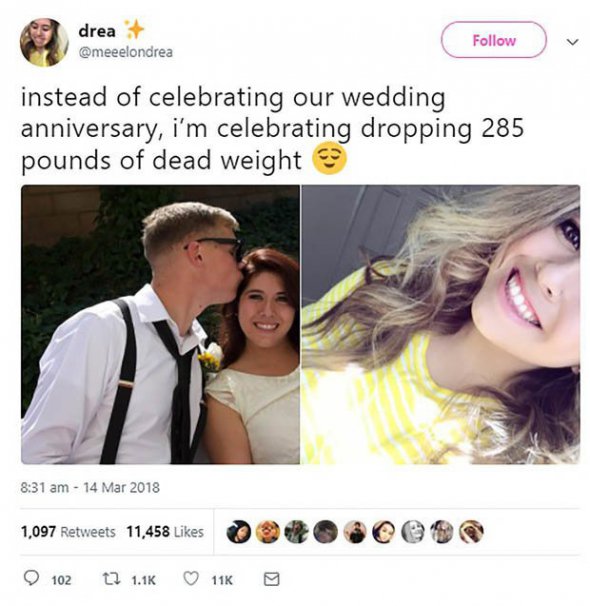Click fifth liker avatar in row

tap(355, 532)
